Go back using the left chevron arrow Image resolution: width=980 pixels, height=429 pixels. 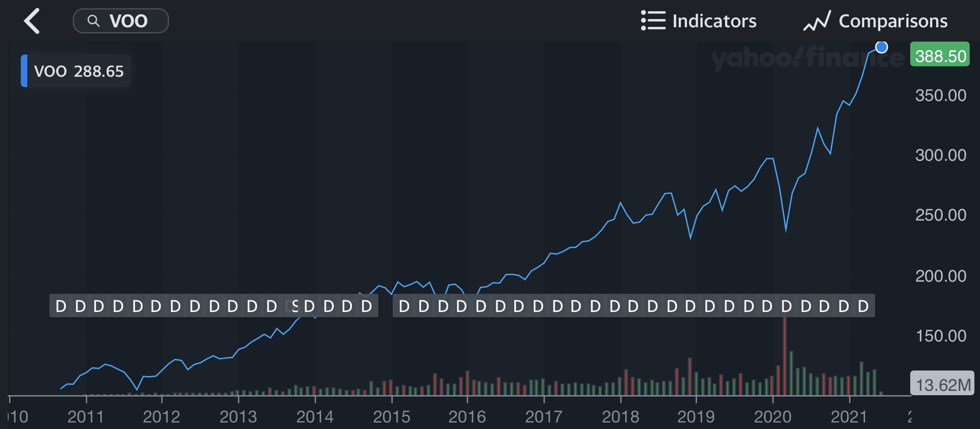click(x=32, y=21)
